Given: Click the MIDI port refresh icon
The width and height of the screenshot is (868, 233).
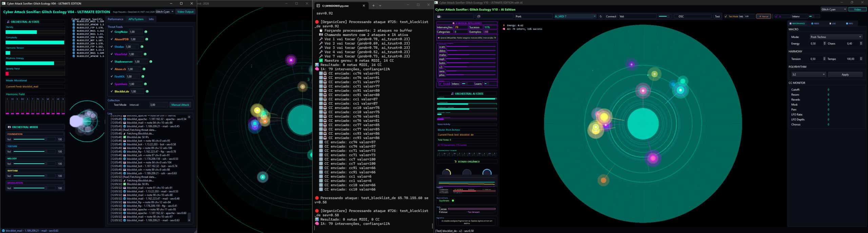Looking at the screenshot, I should pyautogui.click(x=601, y=16).
